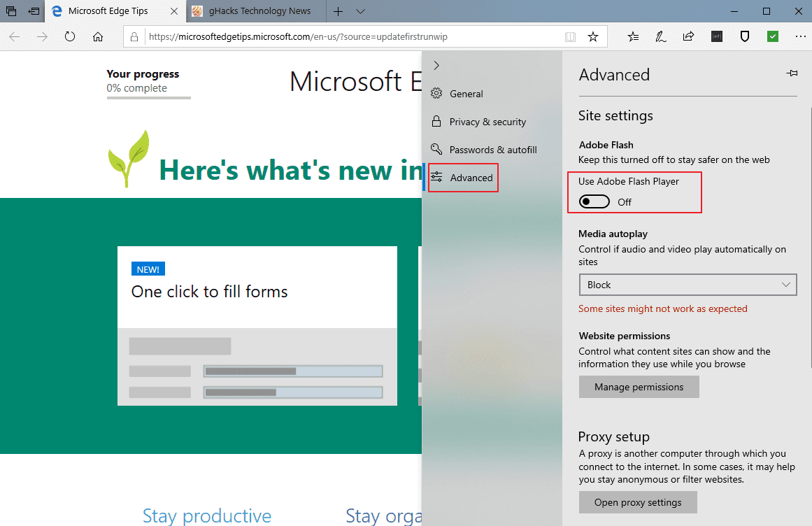Toggle Use Adobe Flash Player switch

click(x=594, y=201)
